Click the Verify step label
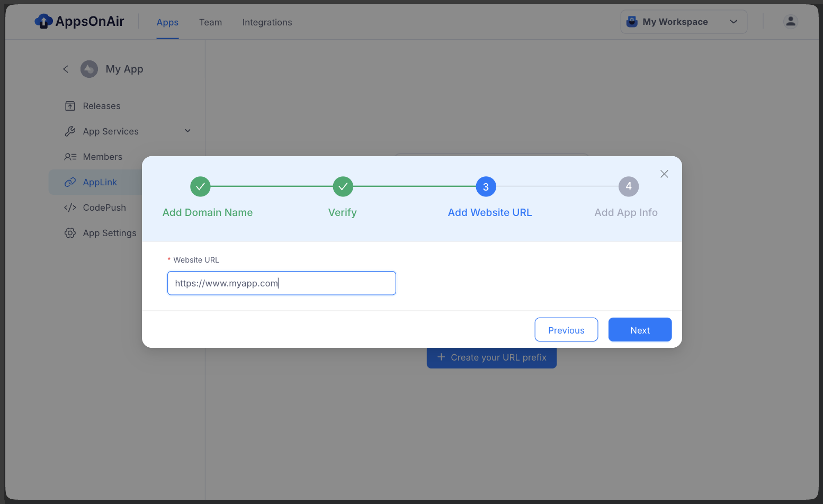Image resolution: width=823 pixels, height=504 pixels. pyautogui.click(x=343, y=212)
